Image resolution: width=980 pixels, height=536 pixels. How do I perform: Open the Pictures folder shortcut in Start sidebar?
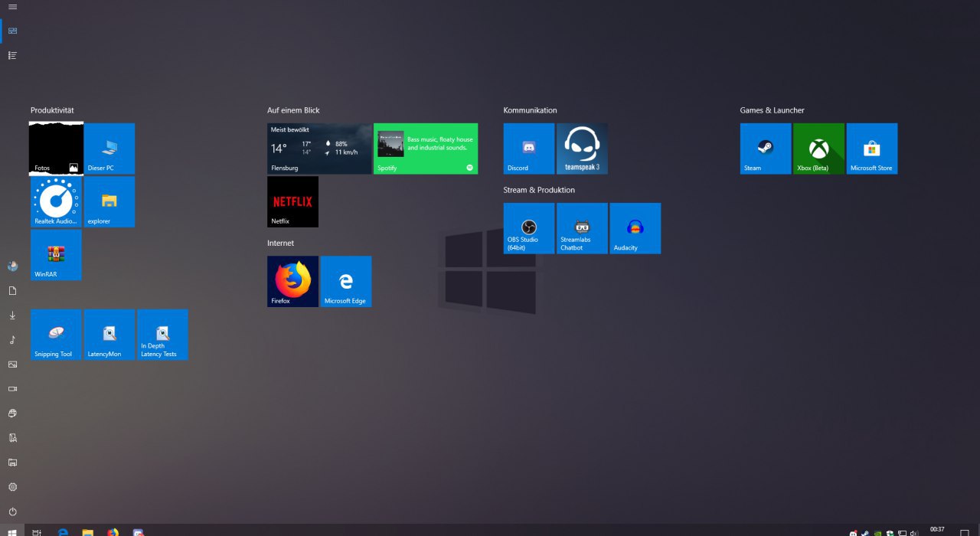click(12, 364)
